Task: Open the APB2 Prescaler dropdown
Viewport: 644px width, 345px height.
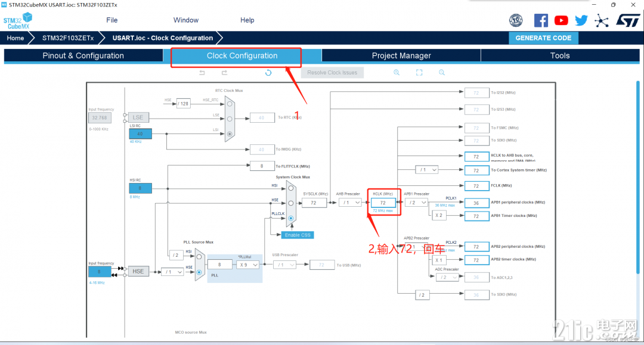Action: coord(416,247)
